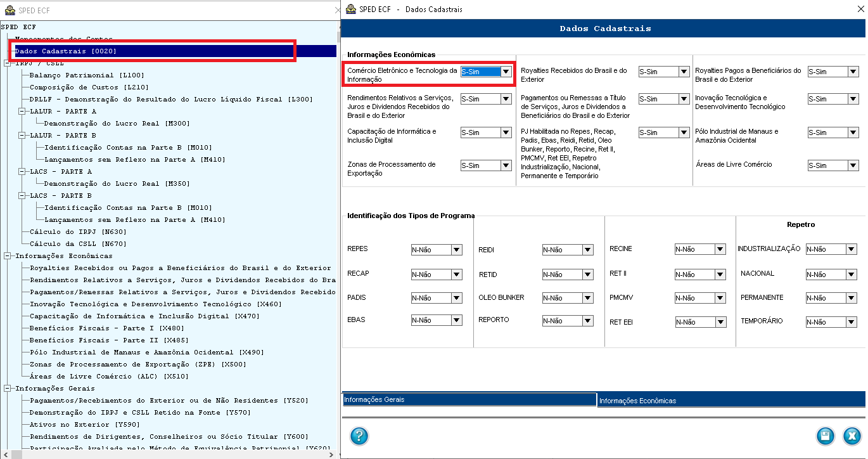Select DRLLF Demonstração do Resultado [L300] item
Image resolution: width=868 pixels, height=459 pixels.
click(x=171, y=99)
